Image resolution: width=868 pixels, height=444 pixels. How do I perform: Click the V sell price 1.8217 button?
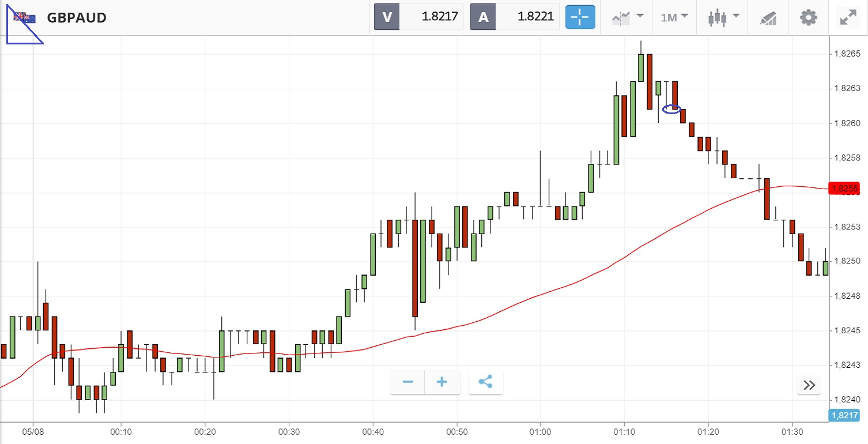[419, 17]
